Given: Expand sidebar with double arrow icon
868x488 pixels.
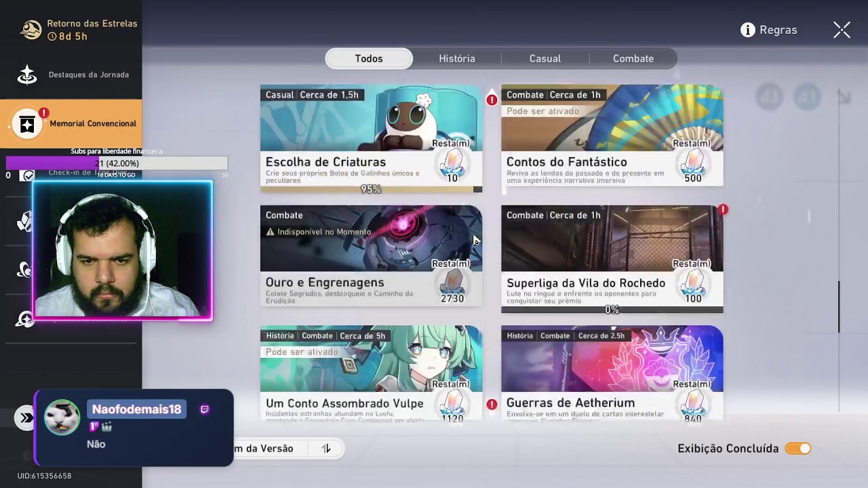Looking at the screenshot, I should click(26, 418).
